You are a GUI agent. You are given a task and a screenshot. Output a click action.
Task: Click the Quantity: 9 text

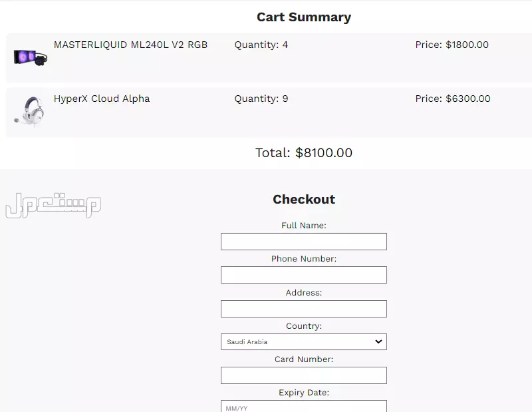click(261, 99)
